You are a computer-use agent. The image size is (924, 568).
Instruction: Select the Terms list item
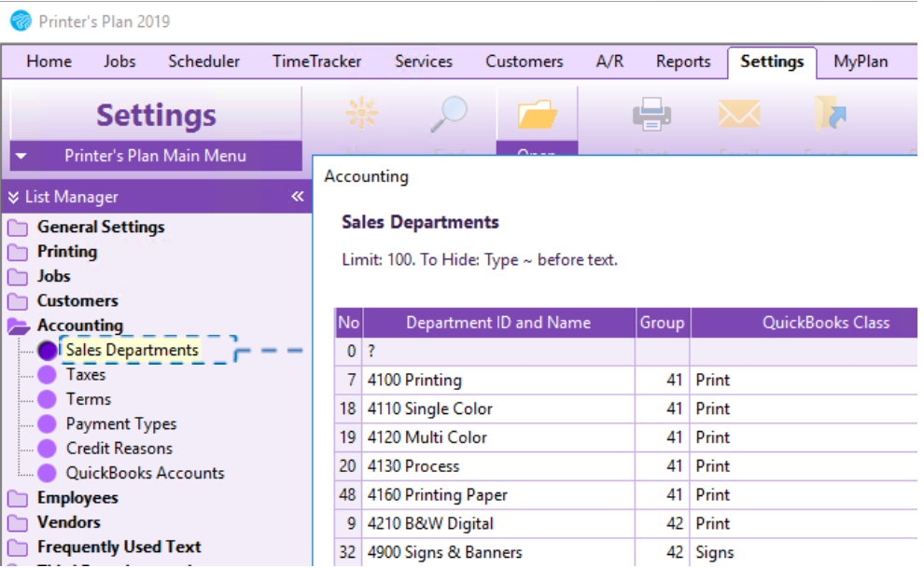(89, 400)
